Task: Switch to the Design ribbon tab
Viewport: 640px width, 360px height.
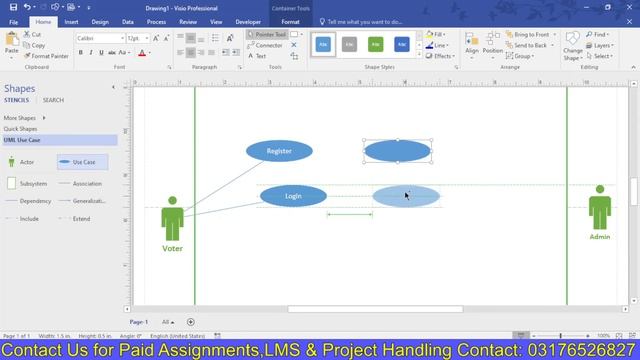Action: (x=100, y=22)
